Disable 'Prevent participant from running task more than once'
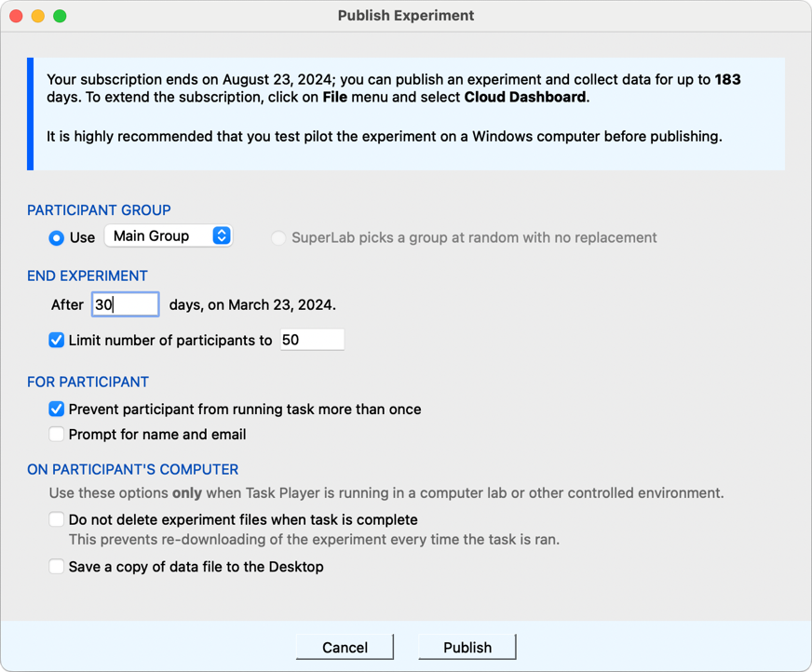This screenshot has width=812, height=672. coord(57,410)
